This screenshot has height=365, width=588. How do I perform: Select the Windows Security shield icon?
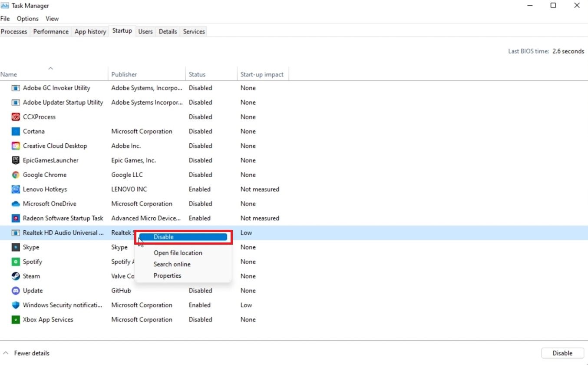pyautogui.click(x=16, y=305)
